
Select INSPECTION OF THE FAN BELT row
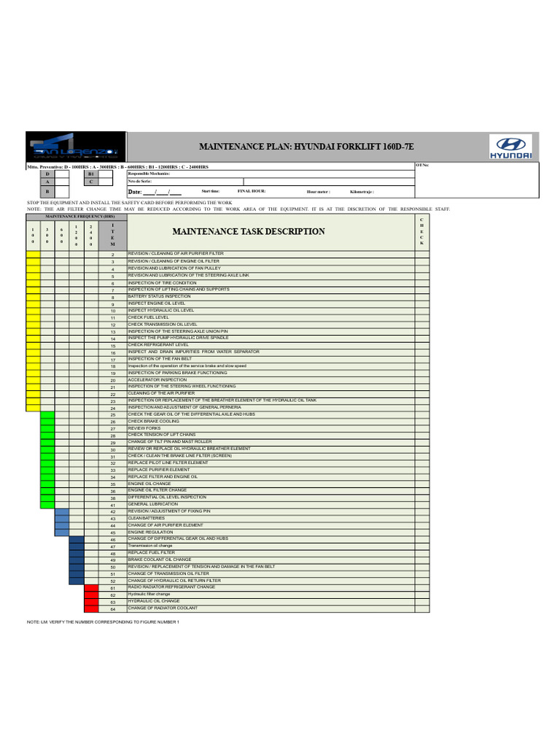pos(271,359)
